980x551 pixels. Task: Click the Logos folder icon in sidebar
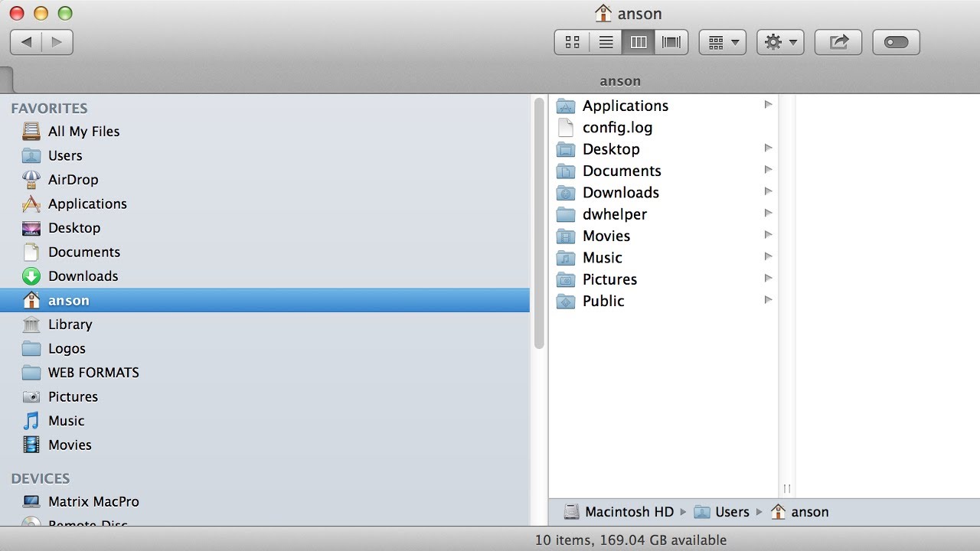pos(31,348)
